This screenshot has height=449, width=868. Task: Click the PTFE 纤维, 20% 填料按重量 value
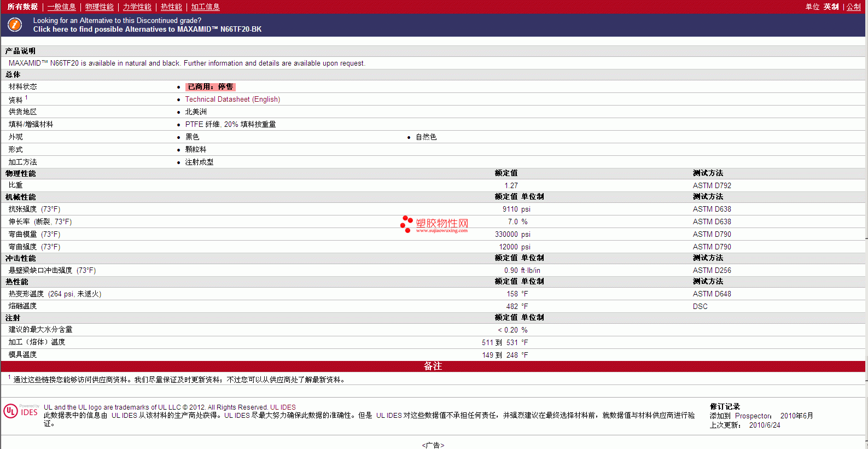click(x=230, y=125)
